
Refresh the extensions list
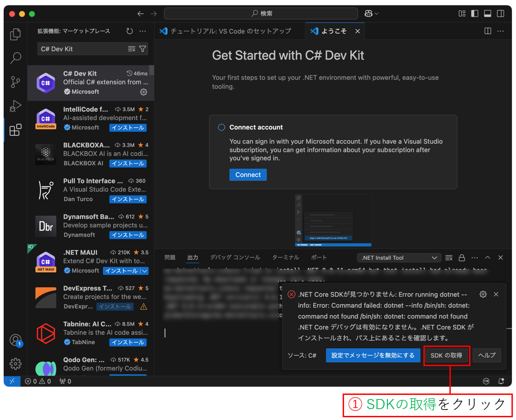pyautogui.click(x=129, y=31)
